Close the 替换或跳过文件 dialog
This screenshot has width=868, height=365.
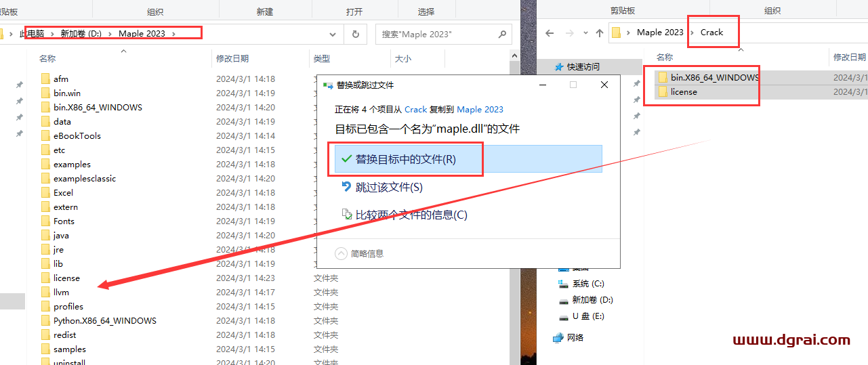coord(604,85)
